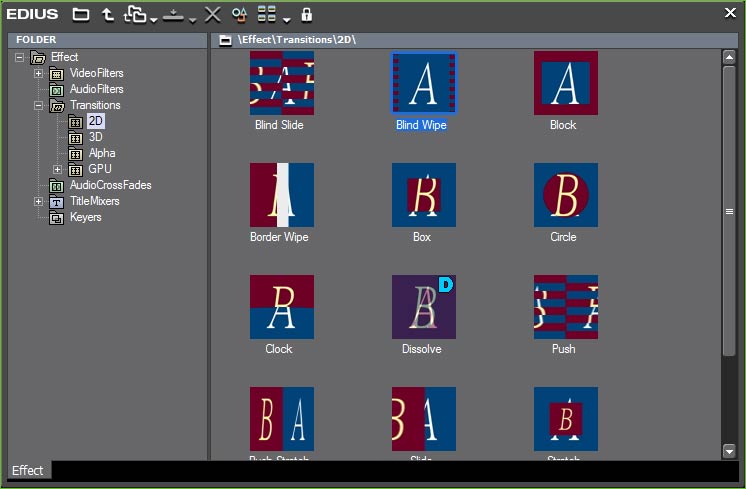
Task: Open the view mode dropdown arrow
Action: click(x=287, y=19)
